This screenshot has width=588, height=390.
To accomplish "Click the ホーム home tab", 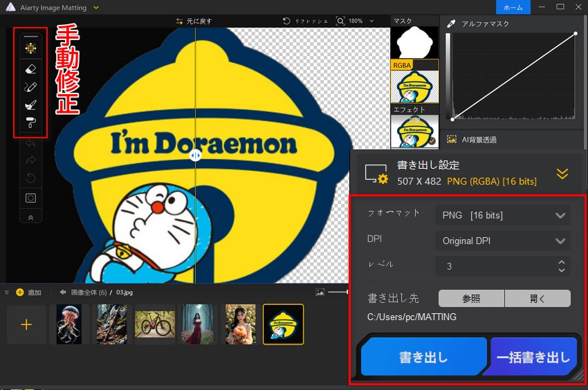I will click(513, 7).
